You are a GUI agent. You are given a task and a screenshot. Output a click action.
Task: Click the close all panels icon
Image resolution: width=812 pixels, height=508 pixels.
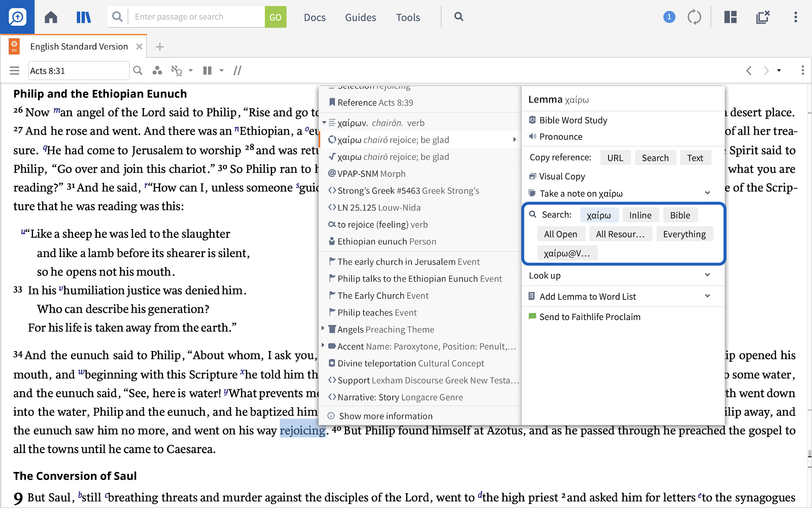coord(763,17)
